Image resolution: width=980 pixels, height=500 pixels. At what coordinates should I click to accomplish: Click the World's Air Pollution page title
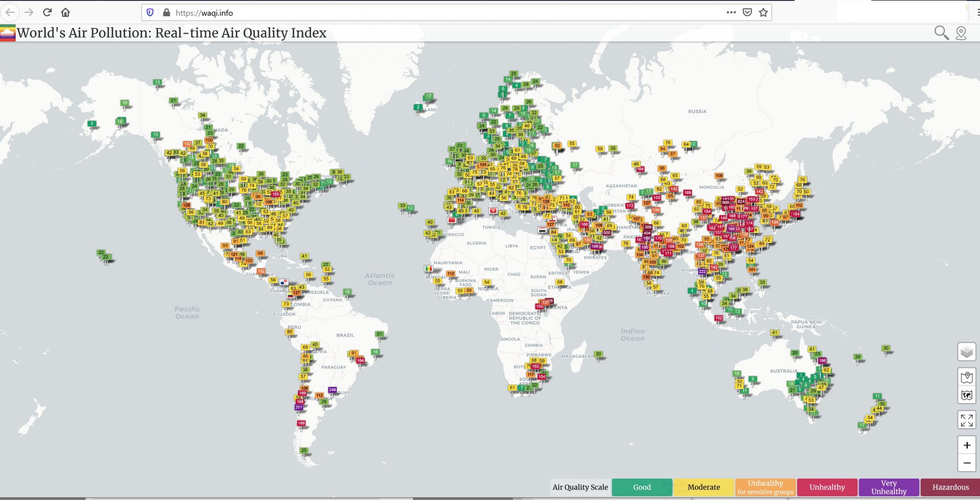click(171, 33)
